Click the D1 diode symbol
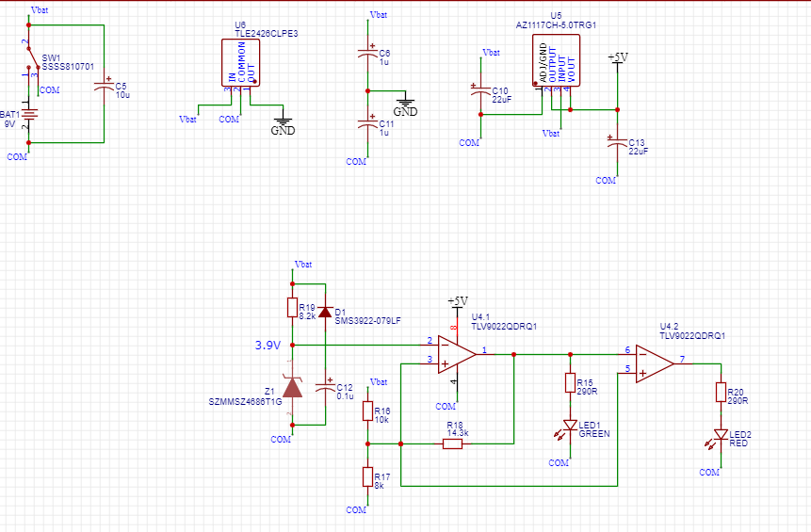Image resolution: width=811 pixels, height=532 pixels. click(x=325, y=312)
